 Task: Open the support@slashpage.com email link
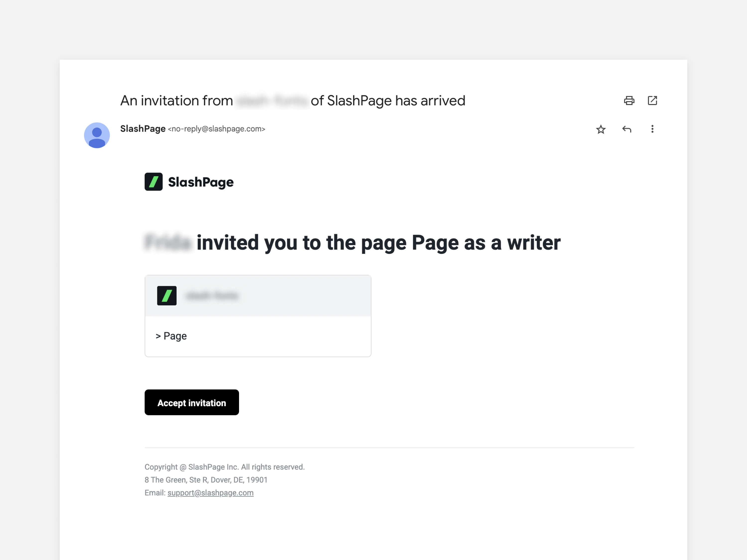tap(210, 493)
